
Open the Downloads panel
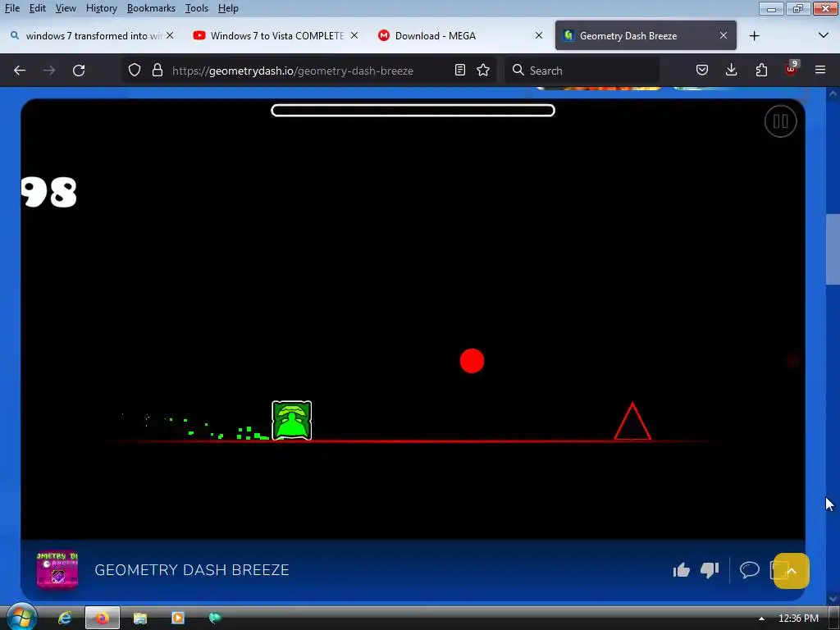731,71
